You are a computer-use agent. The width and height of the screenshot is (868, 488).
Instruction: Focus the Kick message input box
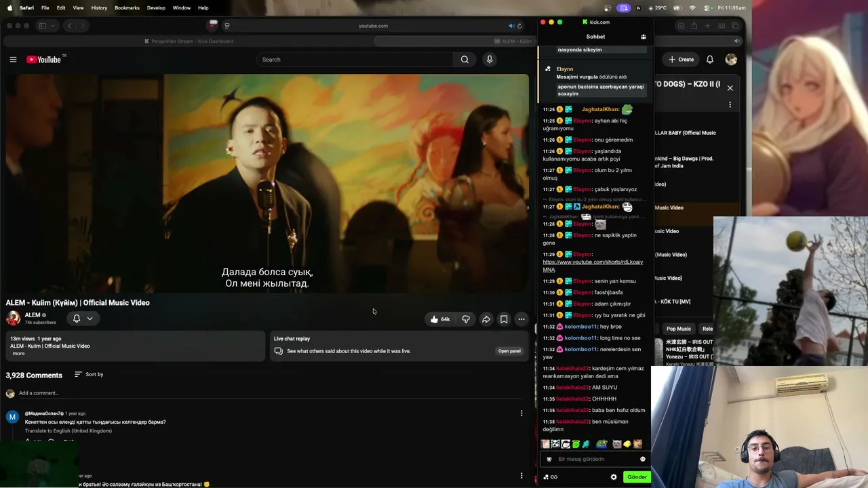pos(597,459)
